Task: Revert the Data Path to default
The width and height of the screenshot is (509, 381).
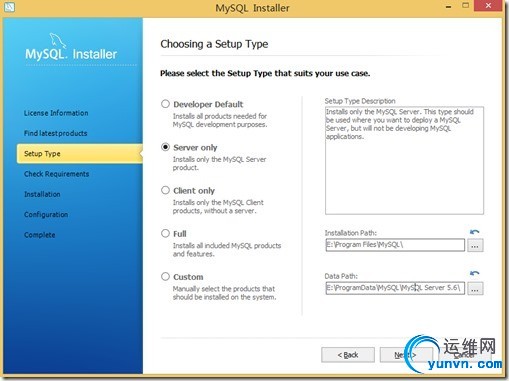Action: (x=474, y=273)
